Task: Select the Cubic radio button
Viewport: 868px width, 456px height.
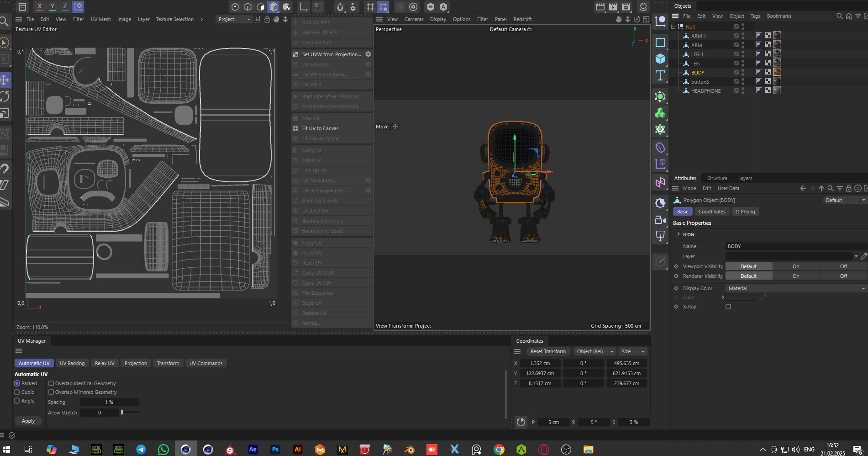Action: pos(17,392)
